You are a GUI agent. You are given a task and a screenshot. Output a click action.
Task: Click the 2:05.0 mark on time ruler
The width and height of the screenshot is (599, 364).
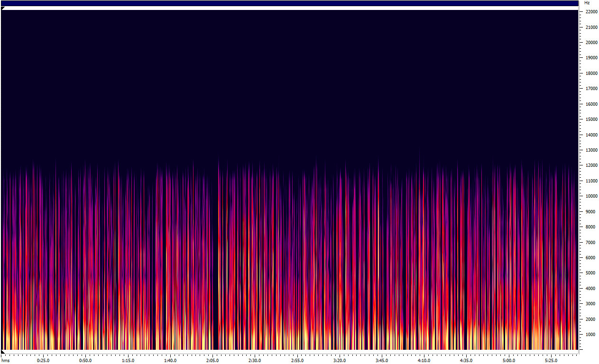click(x=212, y=361)
